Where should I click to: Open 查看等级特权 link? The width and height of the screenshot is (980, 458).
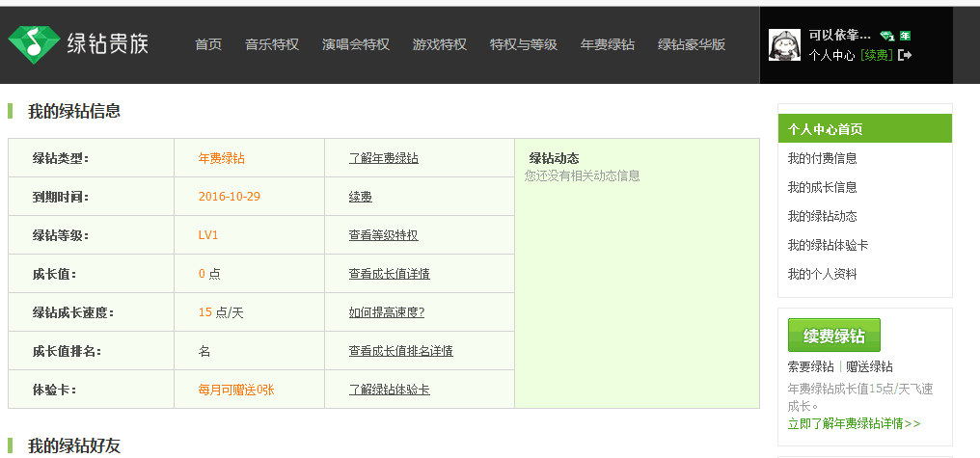click(383, 236)
